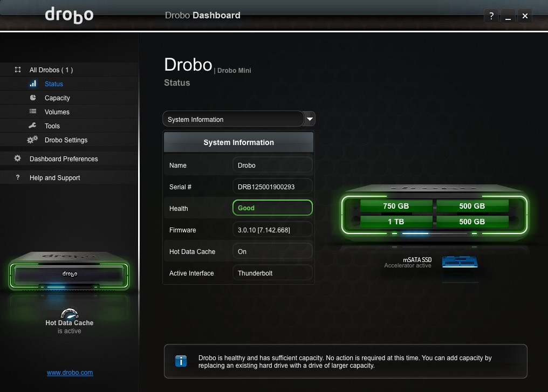Click the dropdown arrow beside System Information

tap(309, 119)
